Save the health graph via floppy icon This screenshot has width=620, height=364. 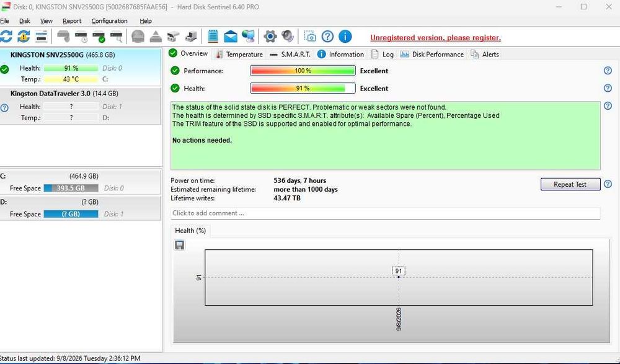tap(180, 246)
